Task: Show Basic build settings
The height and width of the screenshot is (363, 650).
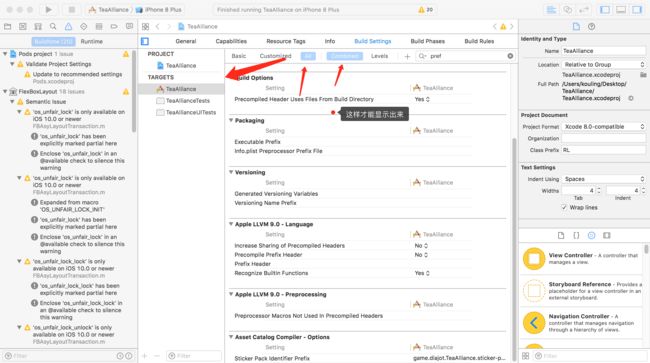Action: pos(239,56)
